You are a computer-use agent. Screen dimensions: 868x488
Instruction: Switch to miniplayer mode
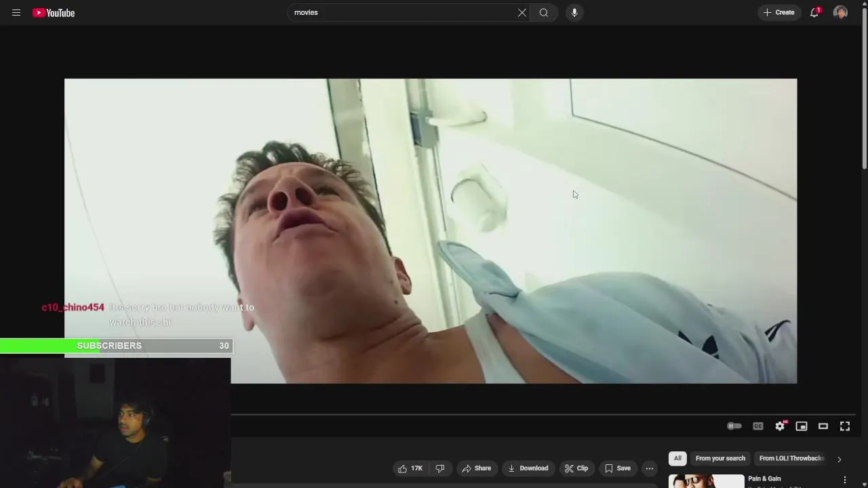(x=802, y=426)
